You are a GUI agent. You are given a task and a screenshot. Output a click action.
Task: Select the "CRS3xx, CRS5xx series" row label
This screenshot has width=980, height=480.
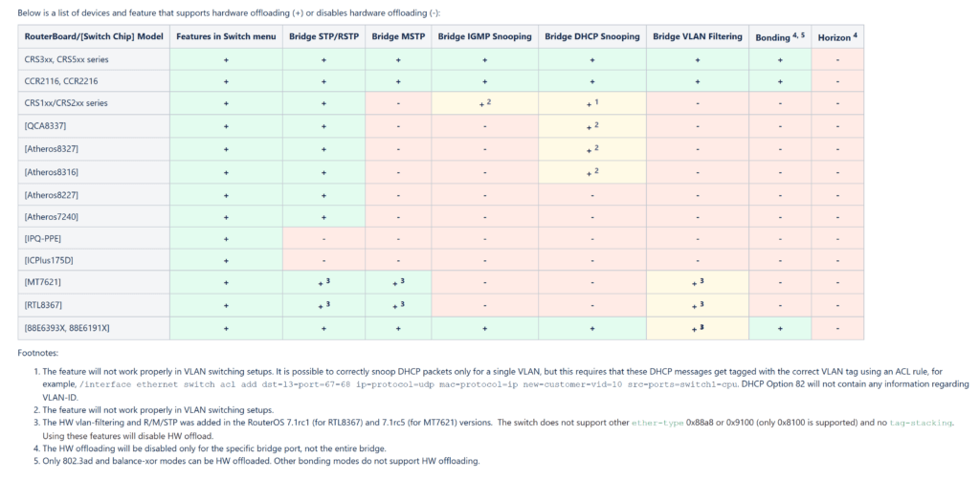tap(94, 60)
